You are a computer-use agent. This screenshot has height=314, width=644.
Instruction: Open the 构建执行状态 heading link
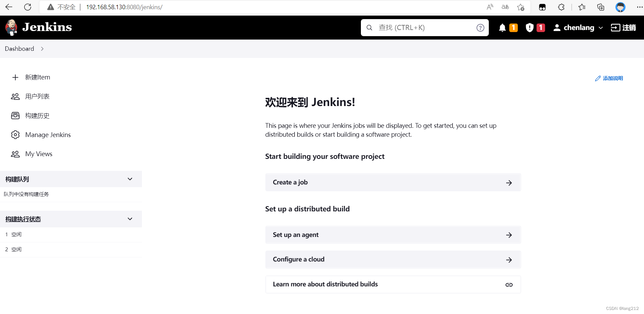23,219
